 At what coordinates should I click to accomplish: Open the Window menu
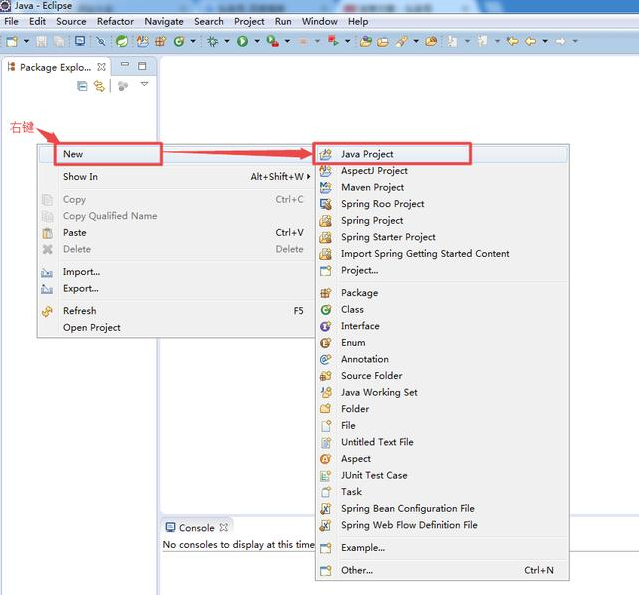click(x=320, y=21)
